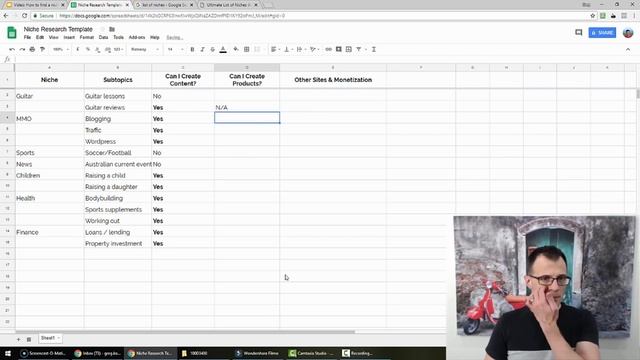
Task: Click the Redo icon in toolbar
Action: pyautogui.click(x=22, y=49)
